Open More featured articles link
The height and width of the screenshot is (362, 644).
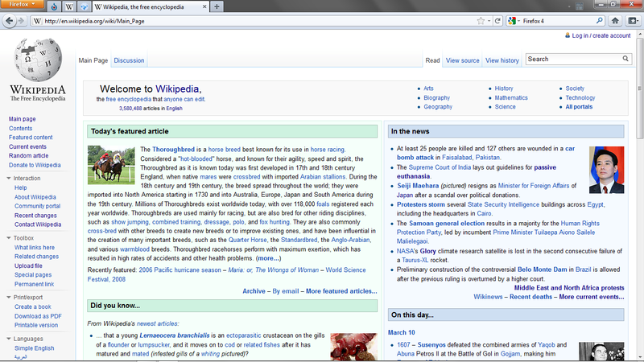341,291
